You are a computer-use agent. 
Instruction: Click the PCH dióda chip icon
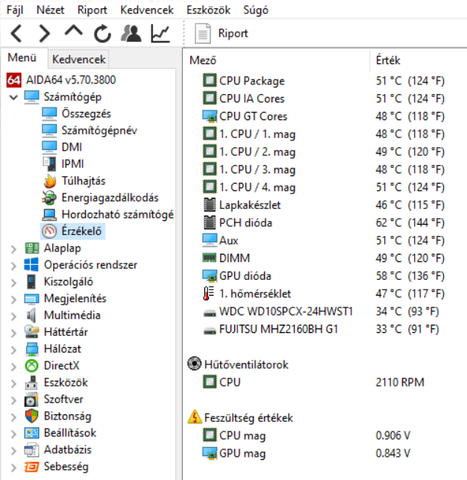[x=209, y=222]
